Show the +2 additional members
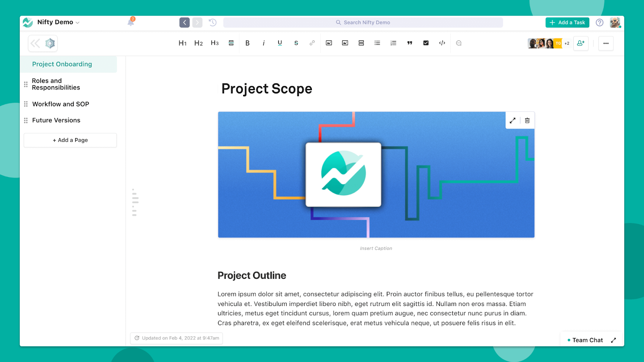 coord(567,43)
